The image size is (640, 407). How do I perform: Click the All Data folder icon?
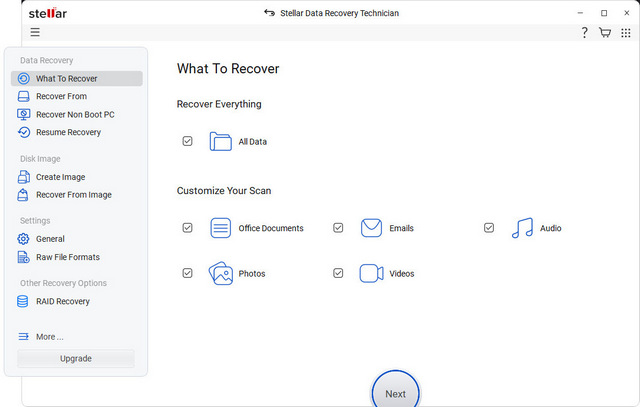tap(220, 141)
